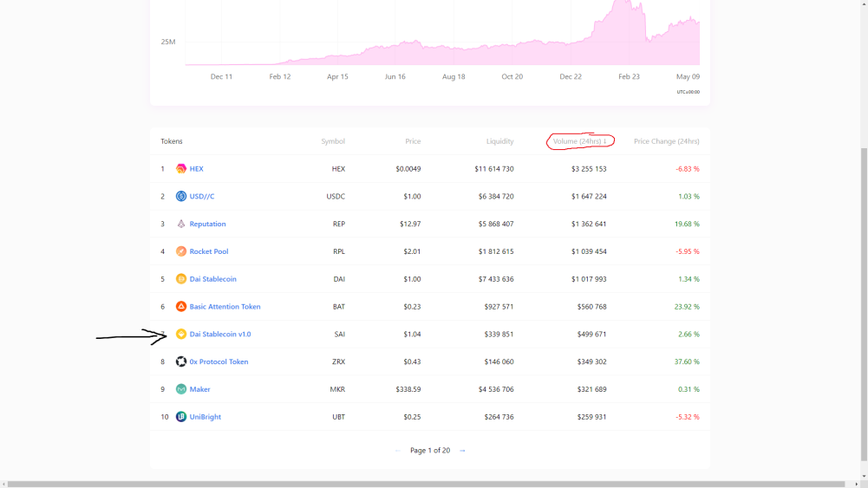This screenshot has height=488, width=868.
Task: Click the MKR price $338.59
Action: tap(408, 389)
